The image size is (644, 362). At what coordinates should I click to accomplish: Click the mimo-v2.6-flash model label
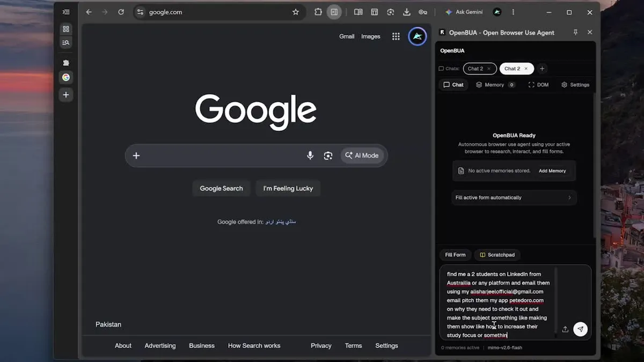tap(505, 348)
